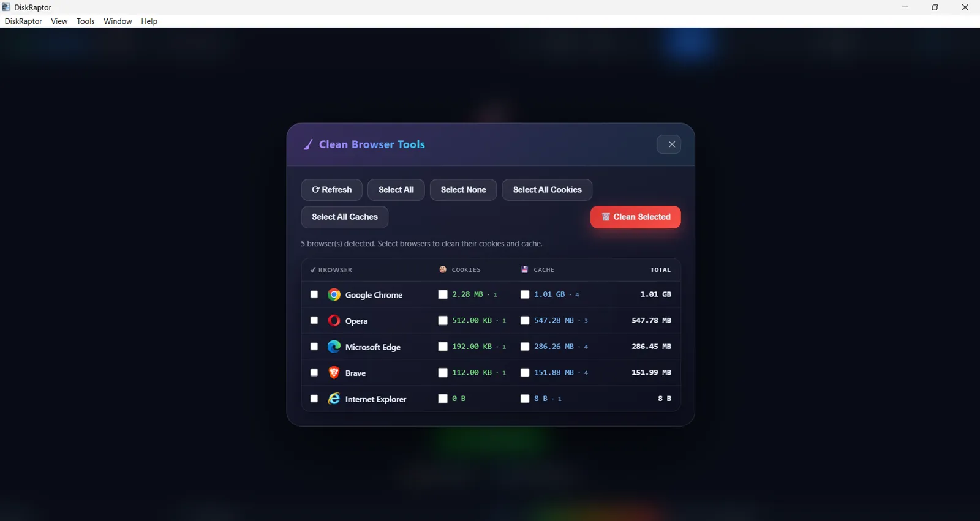Click the '5 browser(s) detected' info text
This screenshot has height=521, width=980.
tap(421, 244)
